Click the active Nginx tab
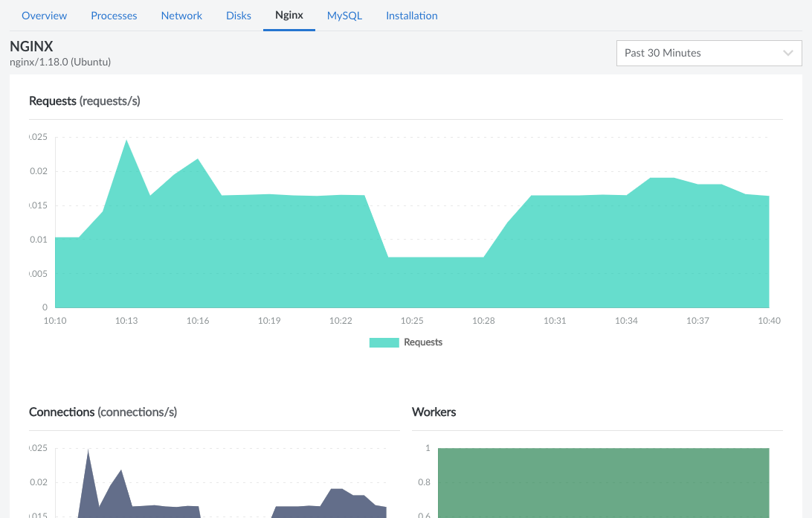The width and height of the screenshot is (812, 518). 289,14
